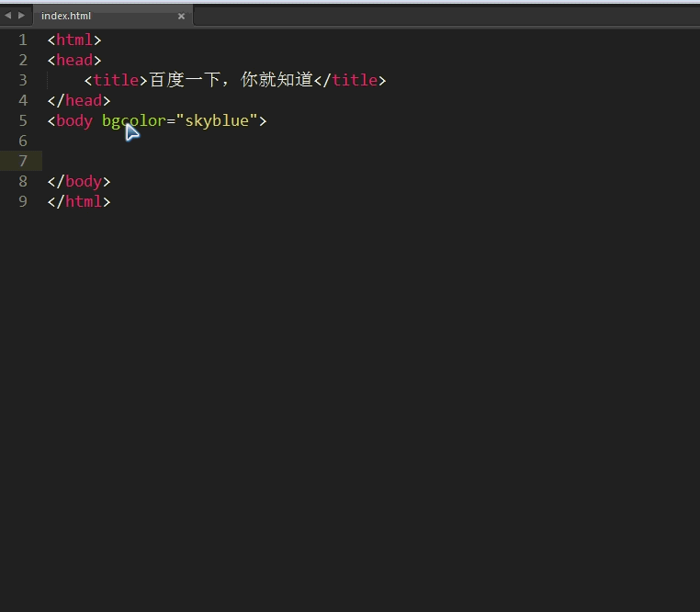Place cursor in opening html tag
Viewport: 700px width, 612px height.
point(74,40)
